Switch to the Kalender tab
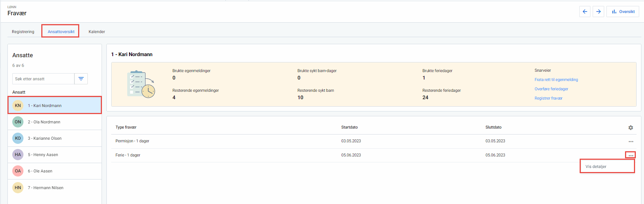The width and height of the screenshot is (644, 204). coord(97,32)
